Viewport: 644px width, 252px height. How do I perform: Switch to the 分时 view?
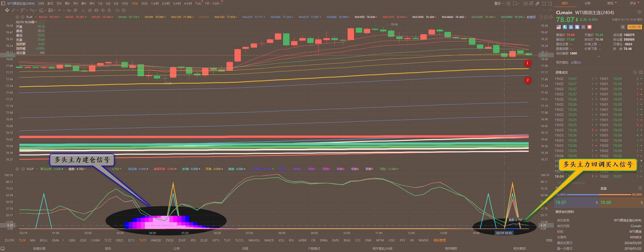[41, 3]
